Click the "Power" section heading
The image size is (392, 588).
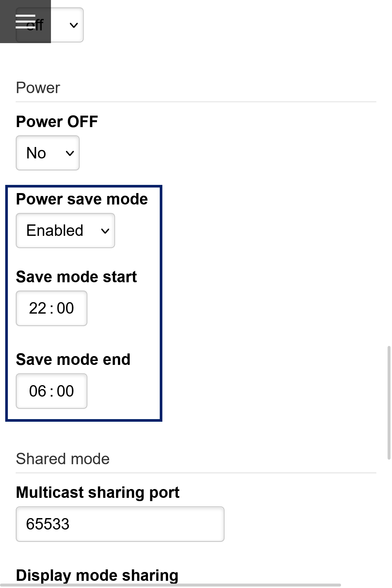(37, 87)
